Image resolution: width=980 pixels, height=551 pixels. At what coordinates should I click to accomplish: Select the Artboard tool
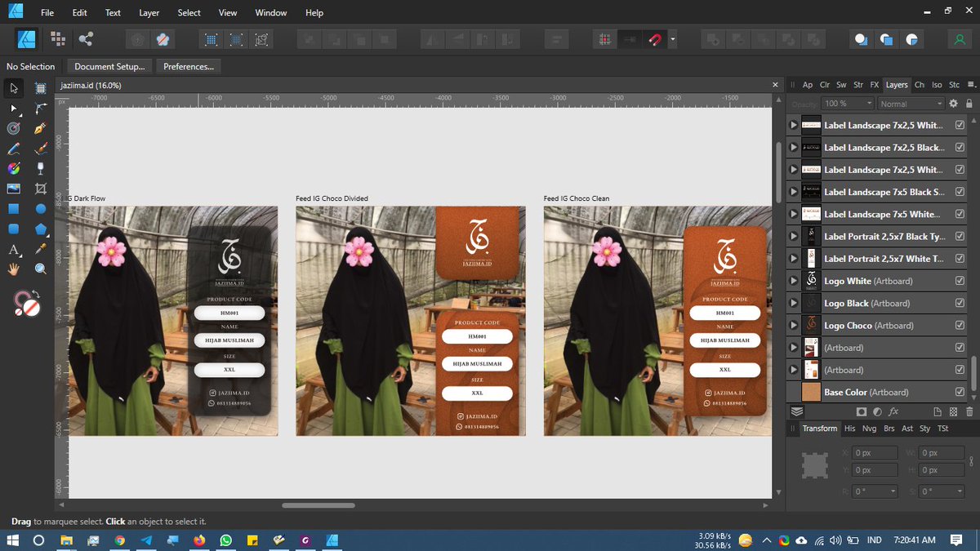click(x=40, y=88)
